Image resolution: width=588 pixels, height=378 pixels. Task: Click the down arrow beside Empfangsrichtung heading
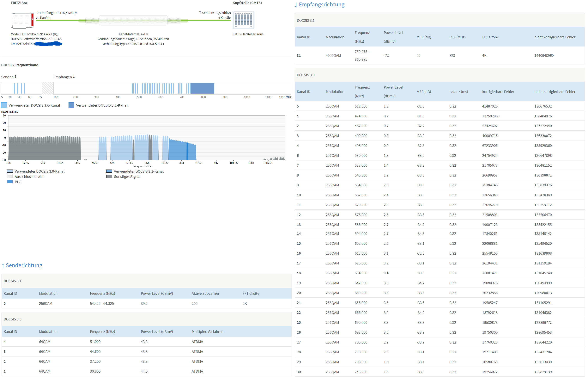296,5
